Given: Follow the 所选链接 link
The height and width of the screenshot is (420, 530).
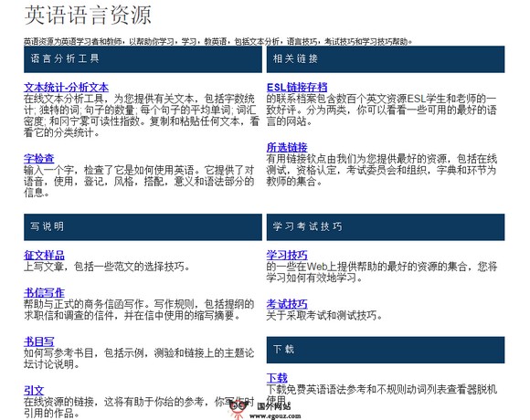Looking at the screenshot, I should point(287,147).
